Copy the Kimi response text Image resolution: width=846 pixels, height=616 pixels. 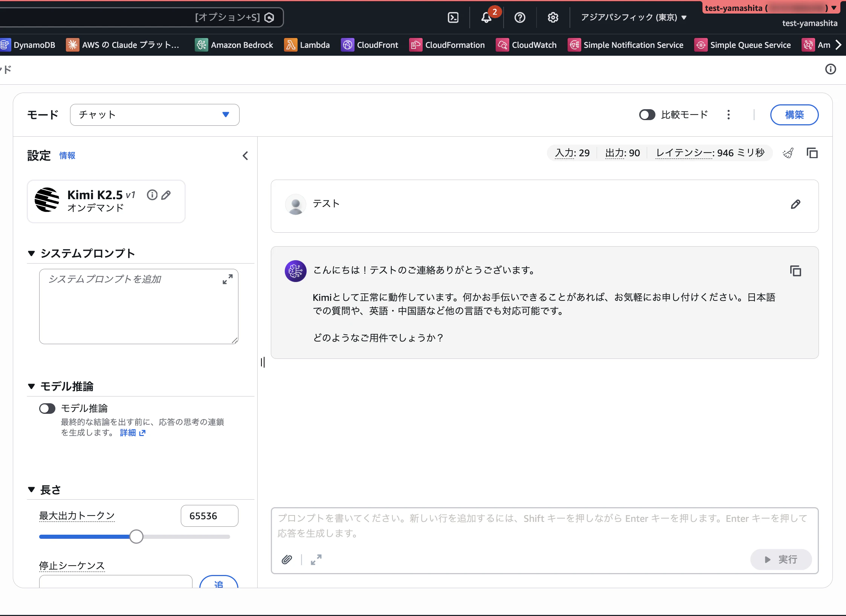click(795, 271)
